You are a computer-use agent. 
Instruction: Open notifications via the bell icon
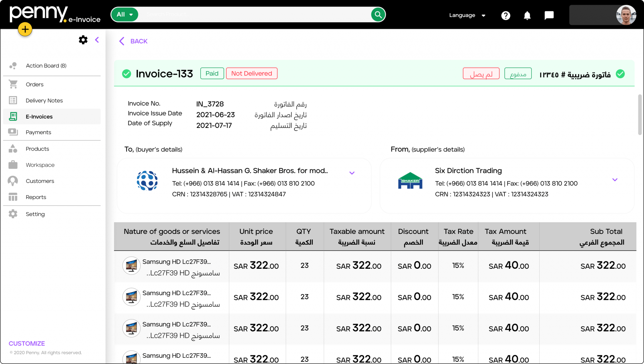[527, 15]
